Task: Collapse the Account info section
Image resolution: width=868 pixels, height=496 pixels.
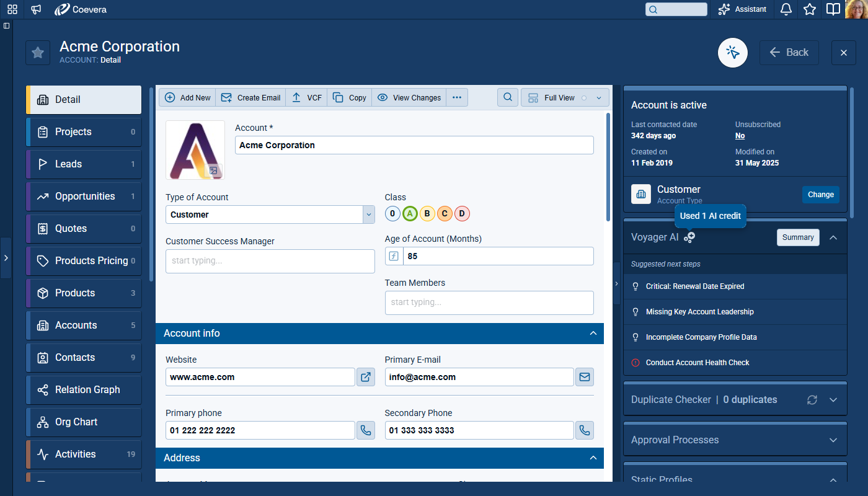Action: (593, 334)
